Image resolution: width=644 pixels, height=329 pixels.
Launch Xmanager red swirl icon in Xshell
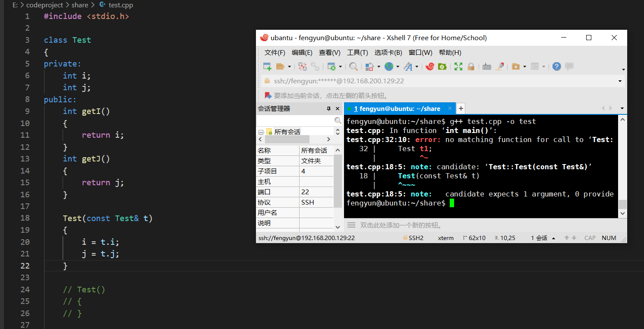click(429, 66)
